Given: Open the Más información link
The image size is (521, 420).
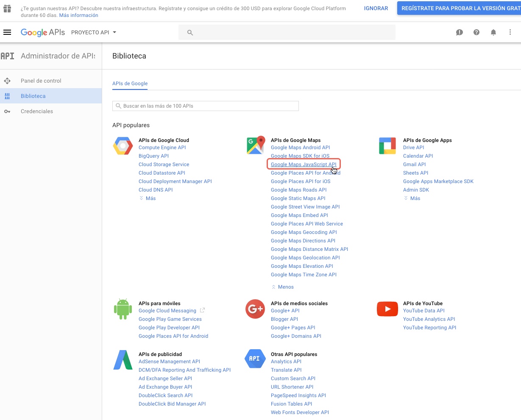Looking at the screenshot, I should point(79,15).
